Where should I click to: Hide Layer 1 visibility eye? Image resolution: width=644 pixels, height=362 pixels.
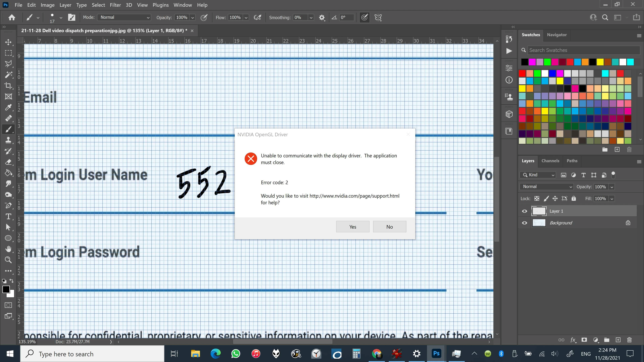pos(524,211)
